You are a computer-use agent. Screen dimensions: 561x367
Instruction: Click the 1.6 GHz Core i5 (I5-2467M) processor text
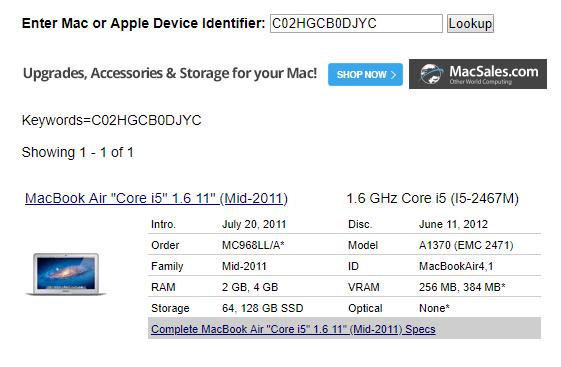tap(433, 198)
